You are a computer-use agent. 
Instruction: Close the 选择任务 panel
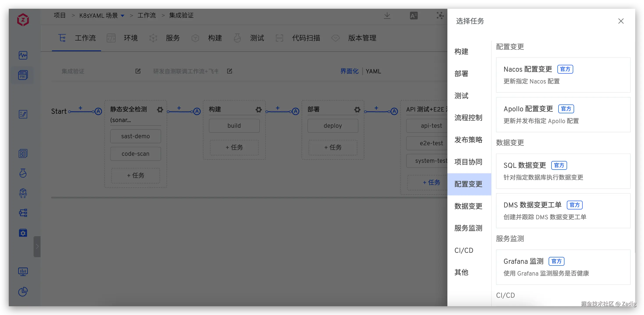click(621, 21)
